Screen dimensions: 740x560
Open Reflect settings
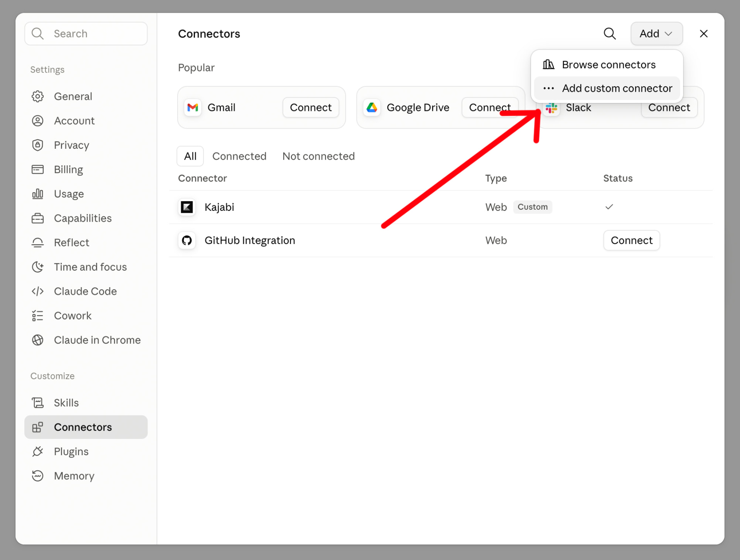[x=86, y=242]
